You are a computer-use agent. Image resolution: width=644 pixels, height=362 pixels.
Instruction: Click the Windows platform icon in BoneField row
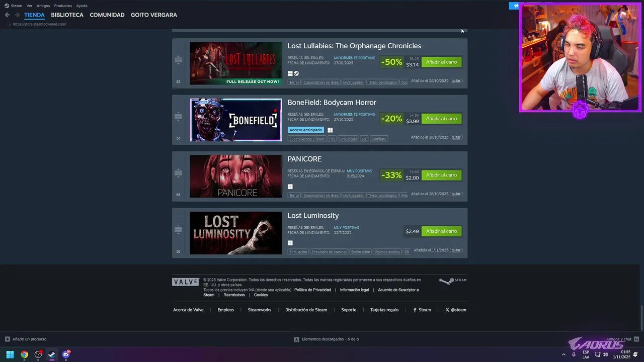[x=330, y=130]
